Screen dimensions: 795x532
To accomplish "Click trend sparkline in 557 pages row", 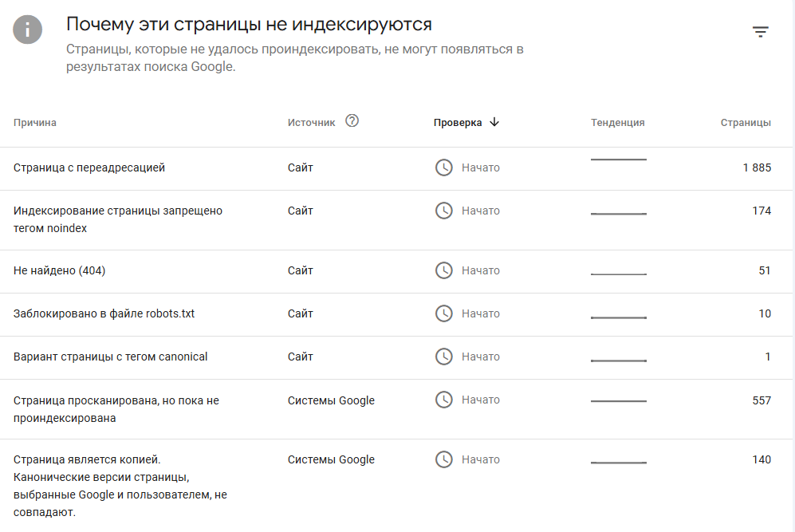I will tap(618, 400).
